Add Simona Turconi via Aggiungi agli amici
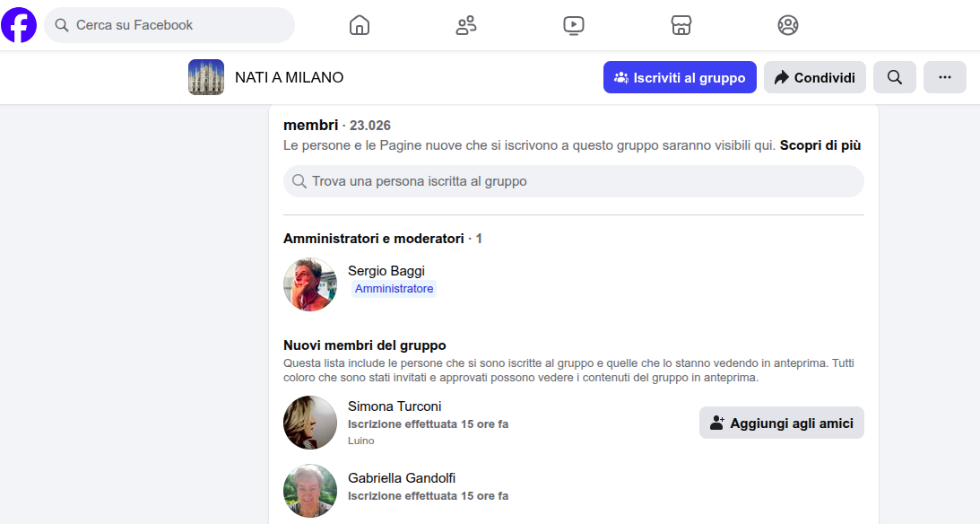Image resolution: width=980 pixels, height=524 pixels. (781, 423)
